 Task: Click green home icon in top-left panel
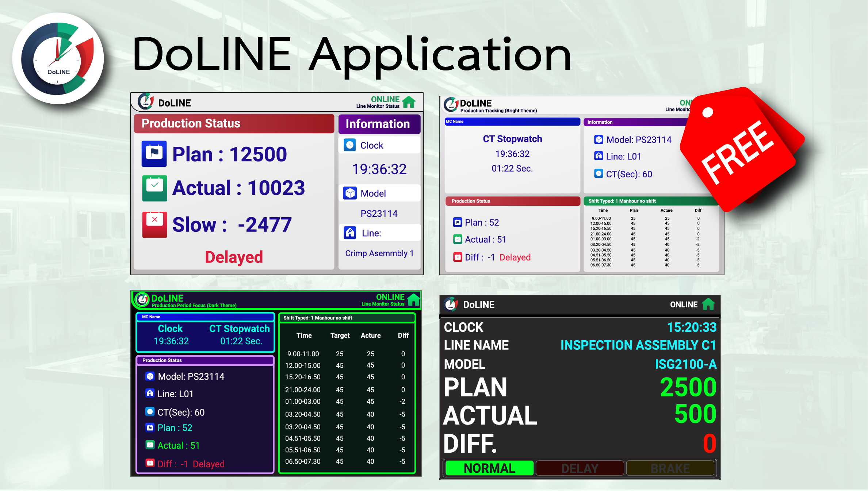pos(409,102)
